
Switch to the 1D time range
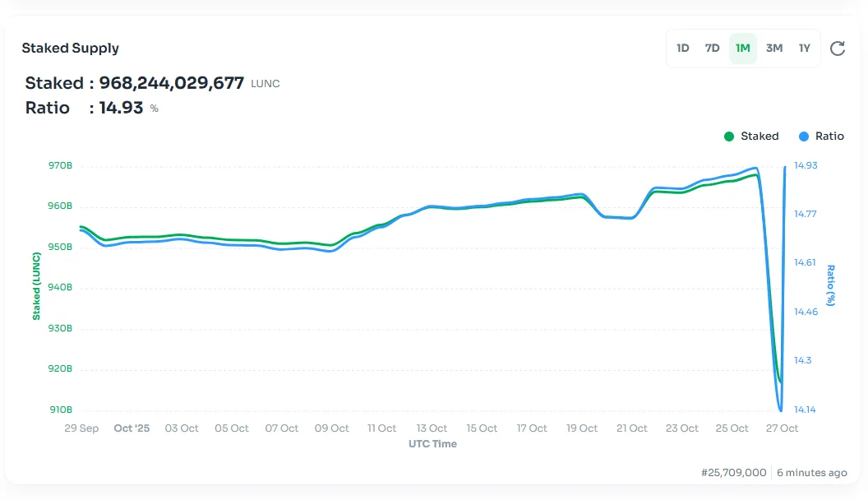click(683, 49)
